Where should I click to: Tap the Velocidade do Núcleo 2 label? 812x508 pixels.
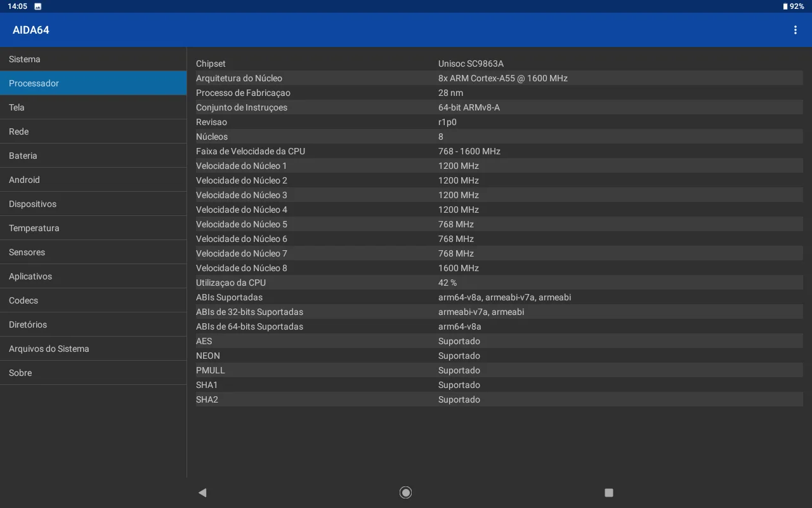coord(242,180)
